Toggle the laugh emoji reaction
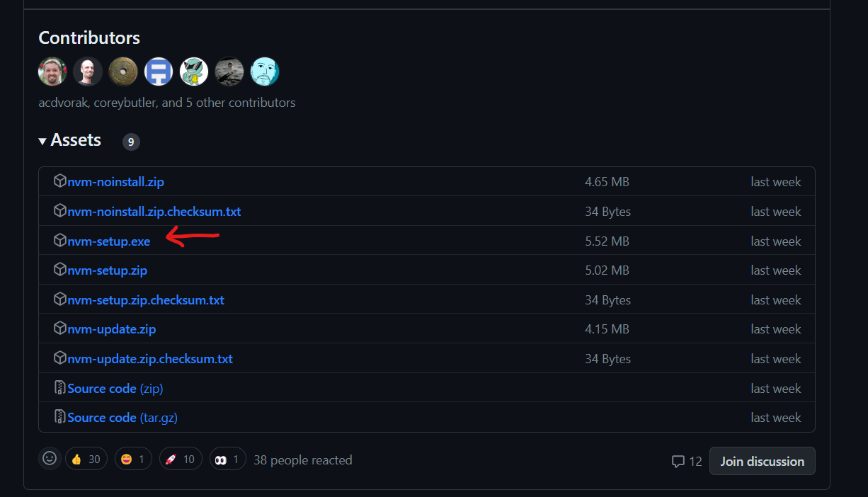The height and width of the screenshot is (497, 868). click(x=132, y=459)
